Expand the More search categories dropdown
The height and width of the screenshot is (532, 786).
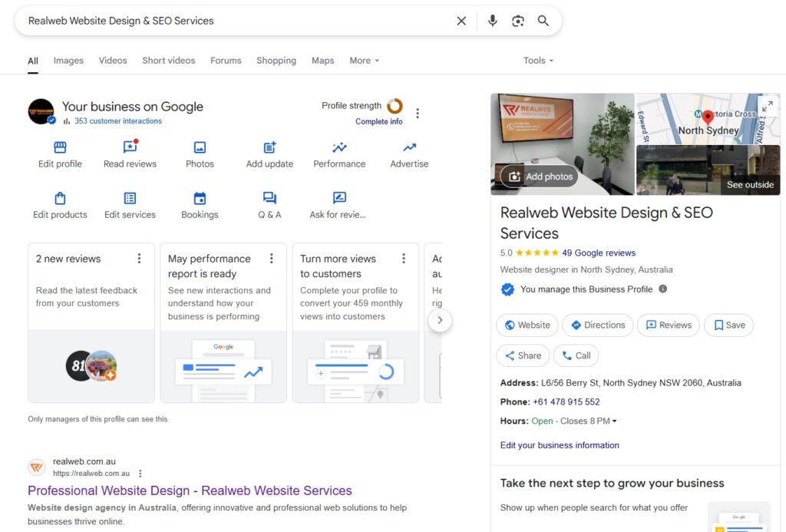click(x=364, y=60)
